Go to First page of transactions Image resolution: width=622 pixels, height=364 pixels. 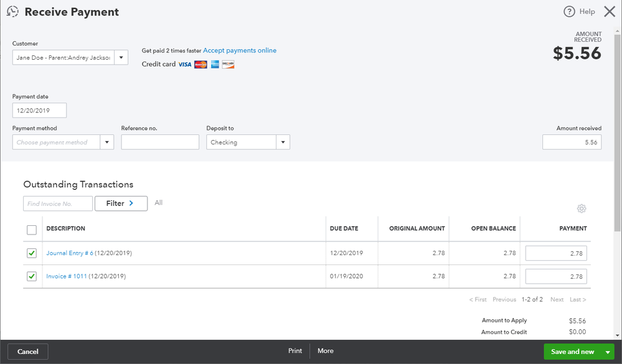pyautogui.click(x=478, y=299)
